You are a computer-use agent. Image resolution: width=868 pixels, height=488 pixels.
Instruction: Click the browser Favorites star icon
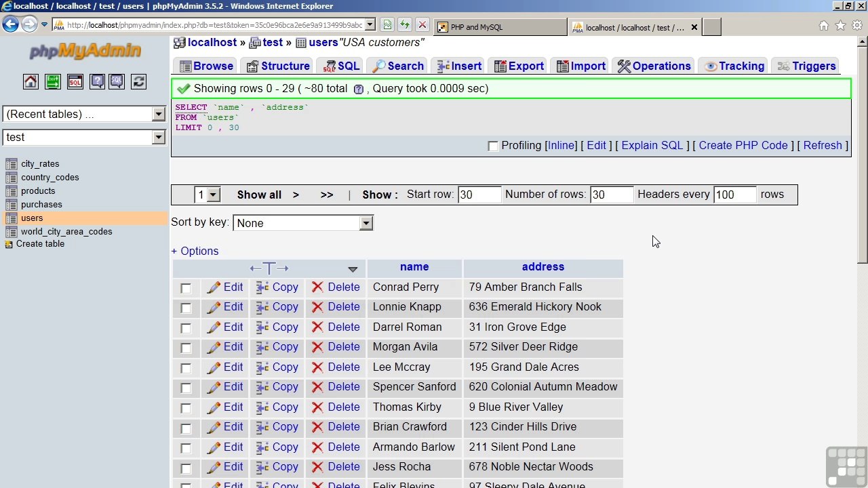point(840,26)
